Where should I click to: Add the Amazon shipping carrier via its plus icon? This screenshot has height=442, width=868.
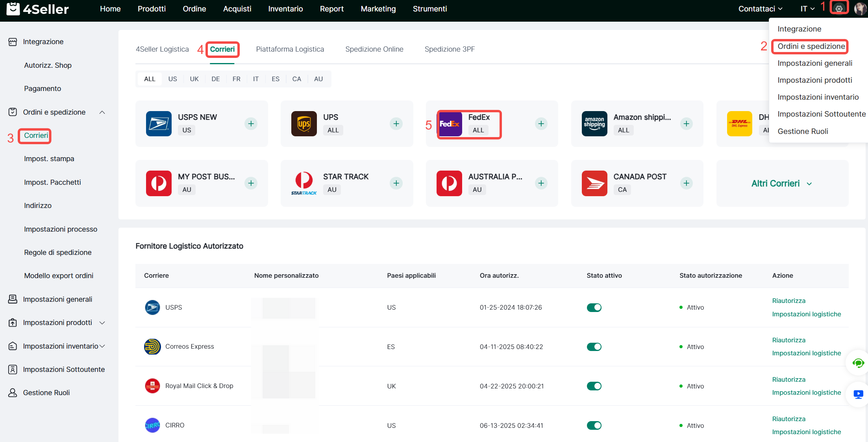pos(686,124)
